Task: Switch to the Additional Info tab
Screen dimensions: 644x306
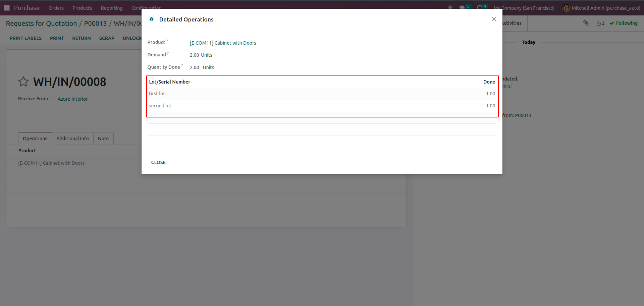Action: click(x=72, y=139)
